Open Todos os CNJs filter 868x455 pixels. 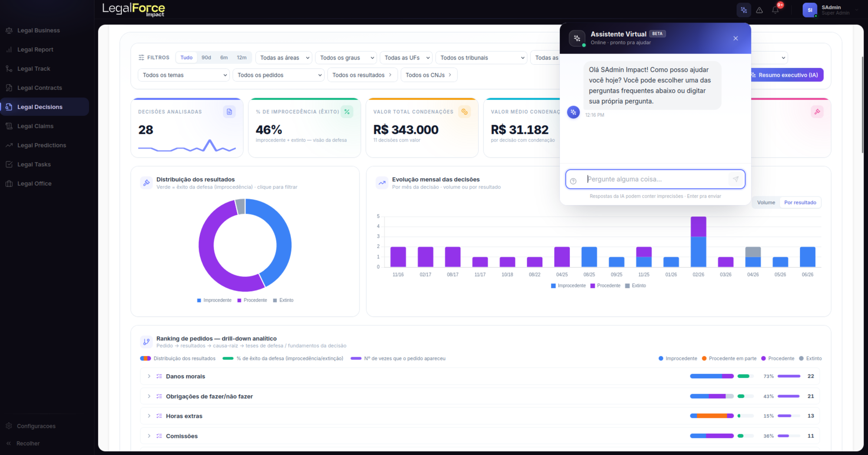click(429, 75)
